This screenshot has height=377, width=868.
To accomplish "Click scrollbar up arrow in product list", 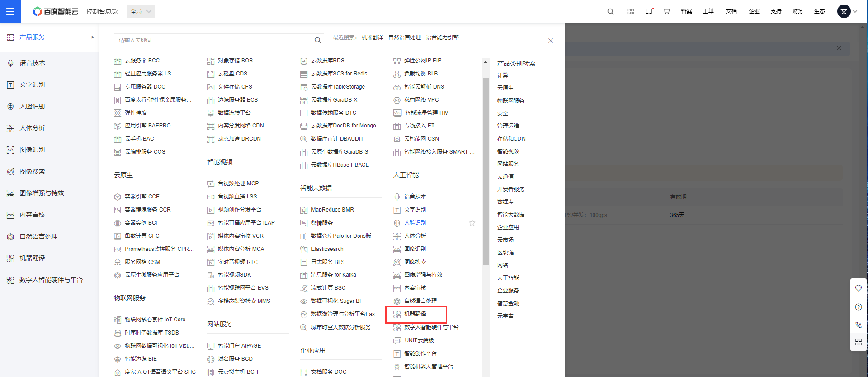I will [x=486, y=62].
